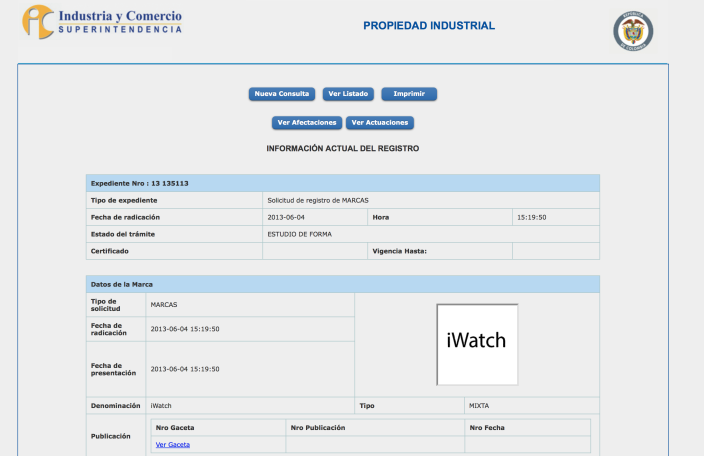
Task: Click the Nro Gaceta column header
Action: point(175,428)
